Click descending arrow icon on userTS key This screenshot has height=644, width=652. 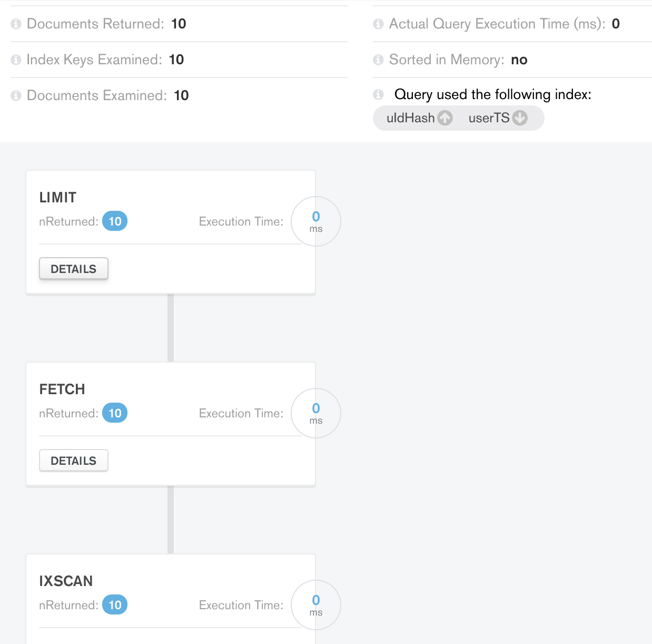click(520, 118)
